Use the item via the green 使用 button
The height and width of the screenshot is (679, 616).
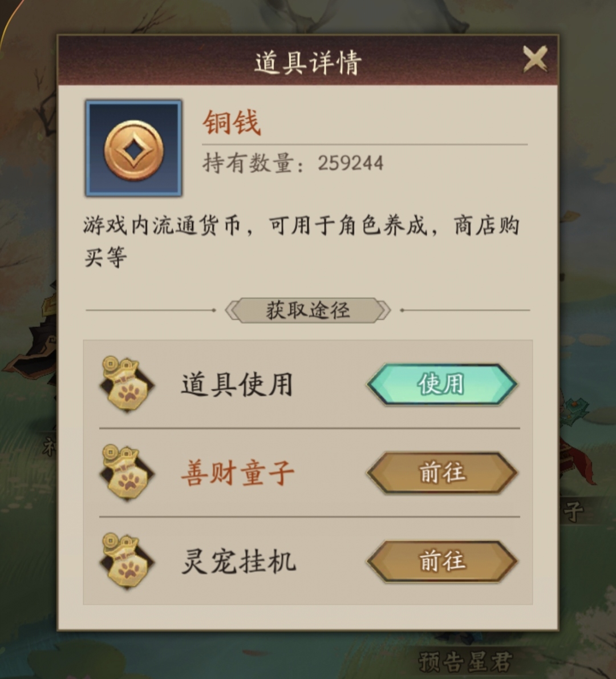442,384
